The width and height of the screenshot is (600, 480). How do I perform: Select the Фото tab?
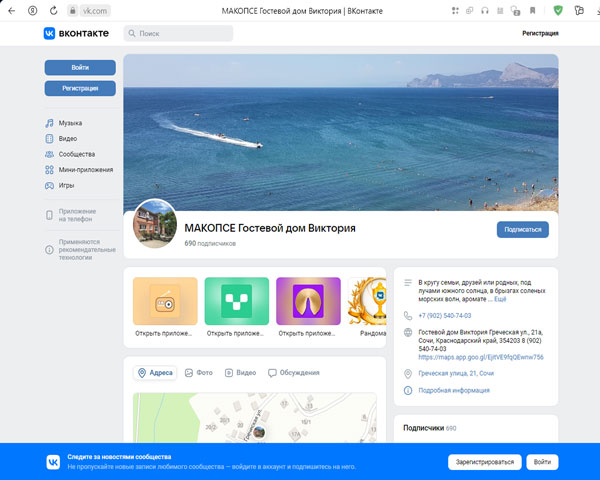coord(199,373)
